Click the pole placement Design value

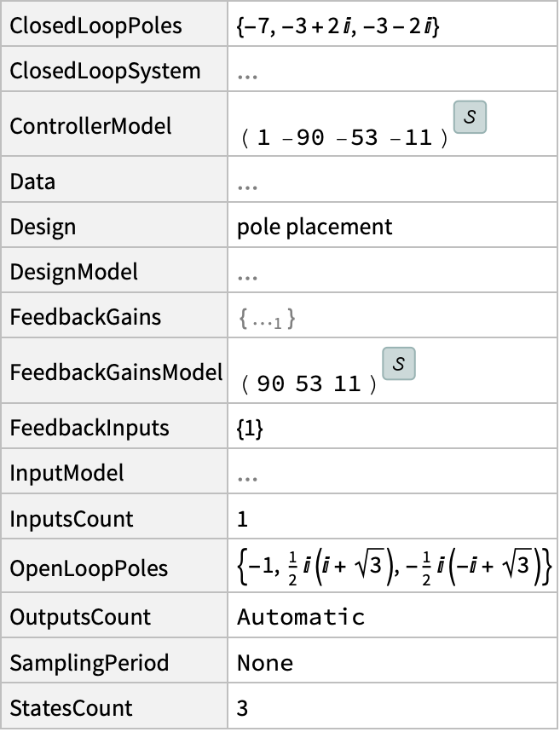[x=315, y=227]
